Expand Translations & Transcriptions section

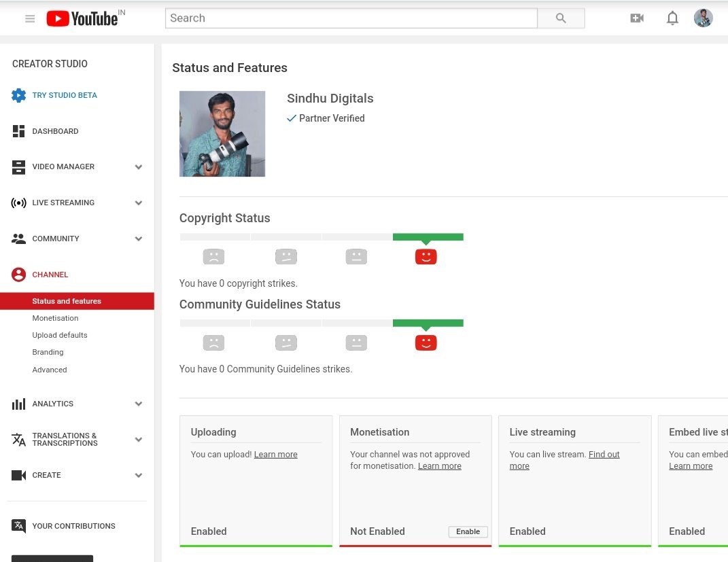click(139, 440)
